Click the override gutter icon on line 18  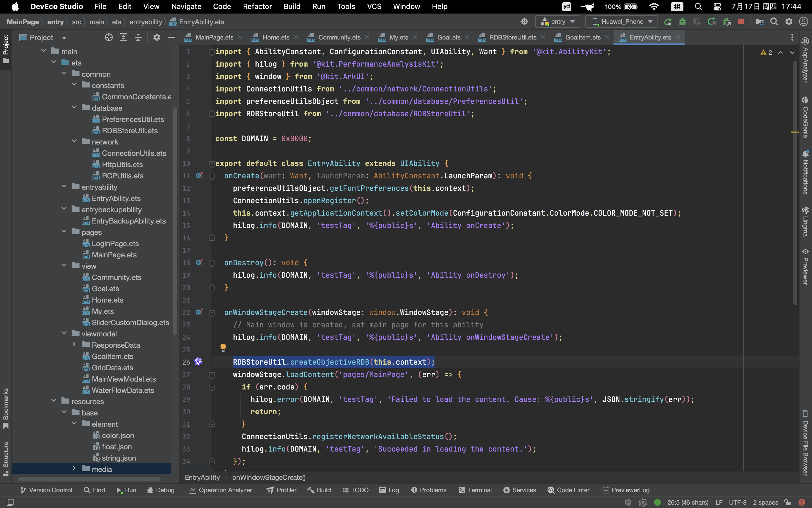pos(199,262)
